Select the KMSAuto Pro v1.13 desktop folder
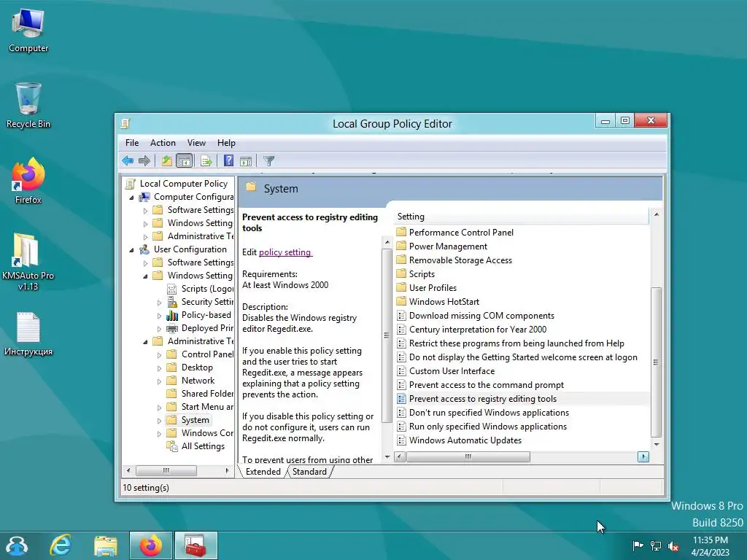The image size is (747, 560). click(x=28, y=262)
